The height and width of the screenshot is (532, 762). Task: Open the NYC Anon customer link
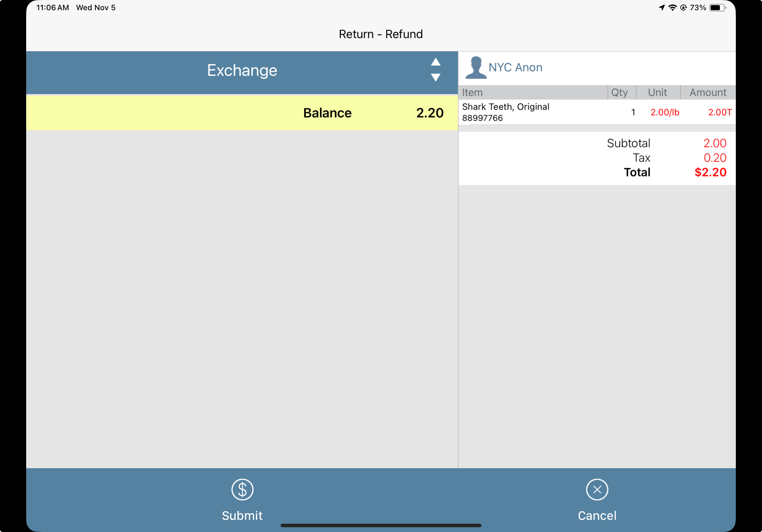click(515, 67)
